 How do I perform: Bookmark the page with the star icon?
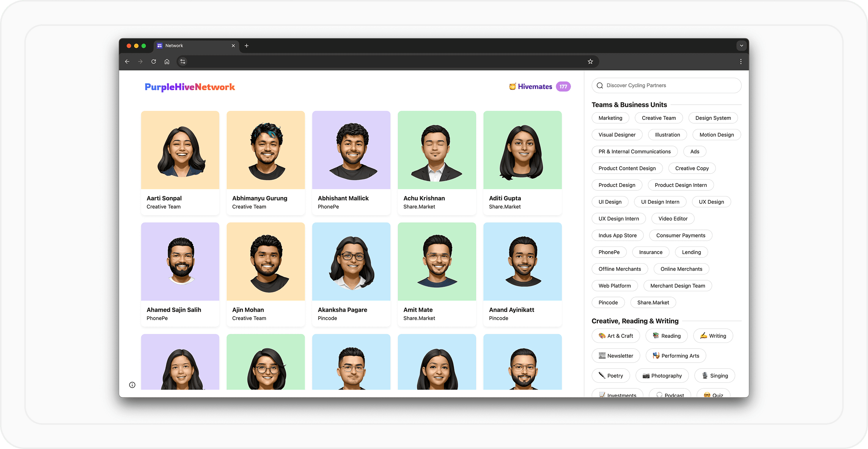[590, 61]
